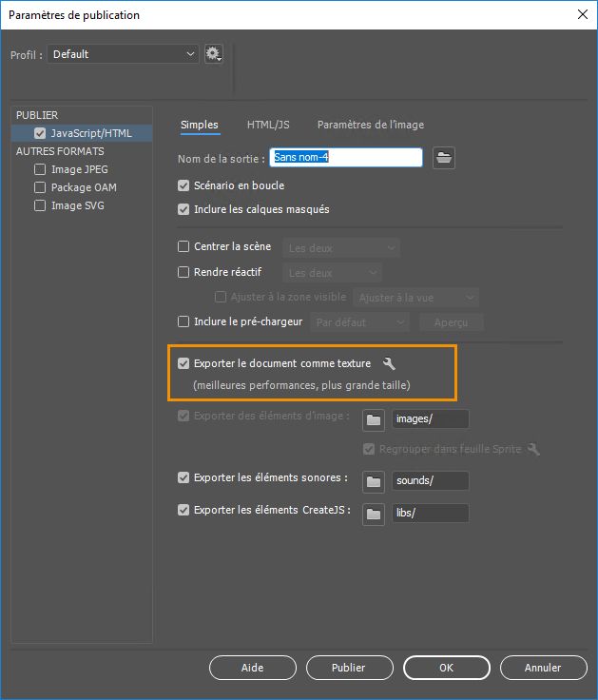598x700 pixels.
Task: Select JavaScript/HTML row in PUBLIER list
Action: (x=82, y=133)
